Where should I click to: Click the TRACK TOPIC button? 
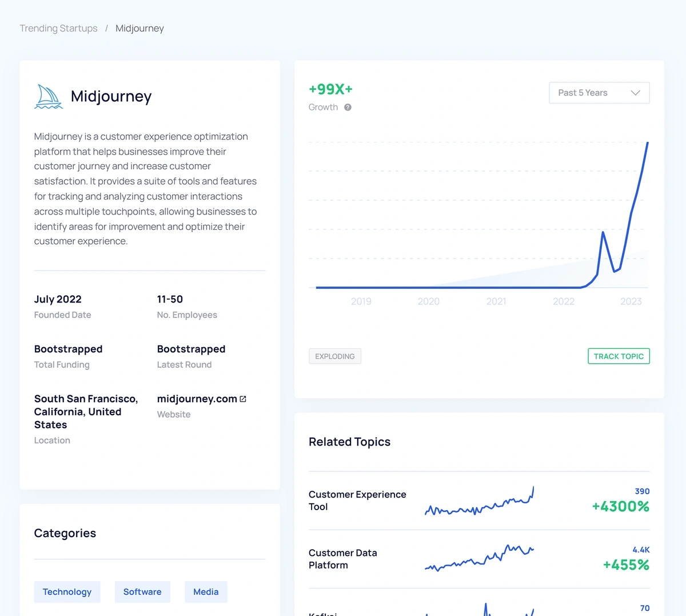pyautogui.click(x=619, y=356)
